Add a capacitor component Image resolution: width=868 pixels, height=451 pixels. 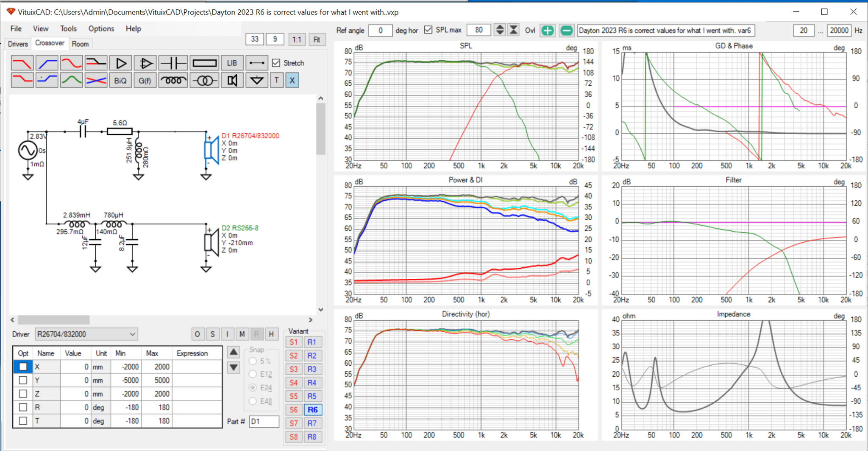coord(173,63)
